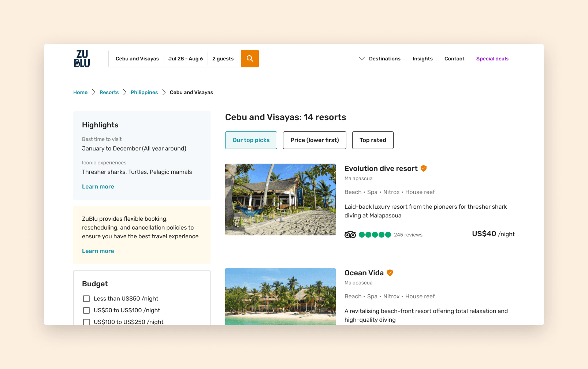588x369 pixels.
Task: Click the orange search magnifying glass icon
Action: pos(250,59)
